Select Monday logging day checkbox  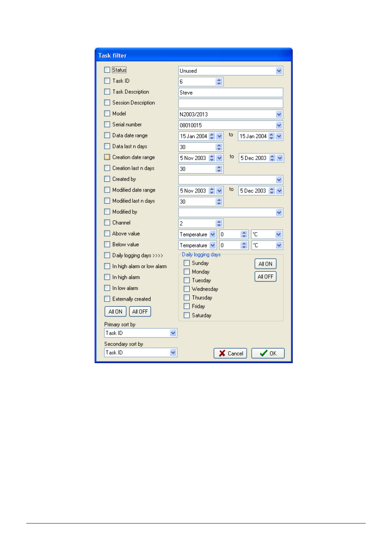(186, 271)
